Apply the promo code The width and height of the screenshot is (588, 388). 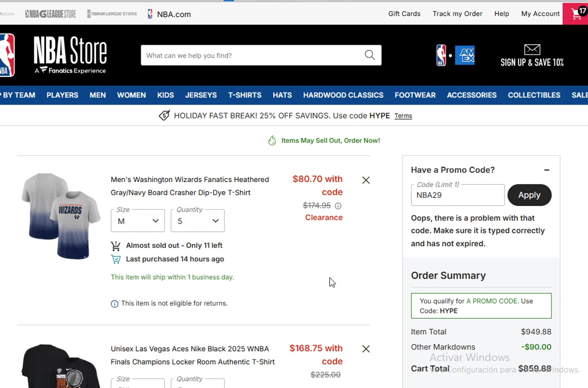click(x=529, y=195)
